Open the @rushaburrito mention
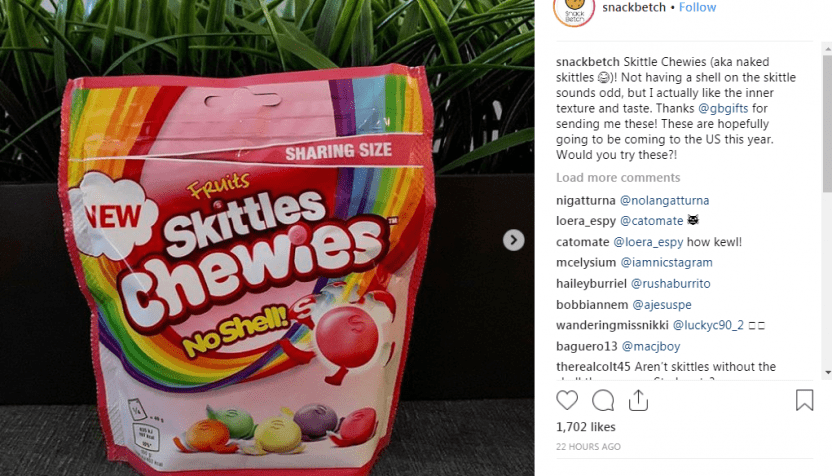The width and height of the screenshot is (832, 476). (671, 284)
